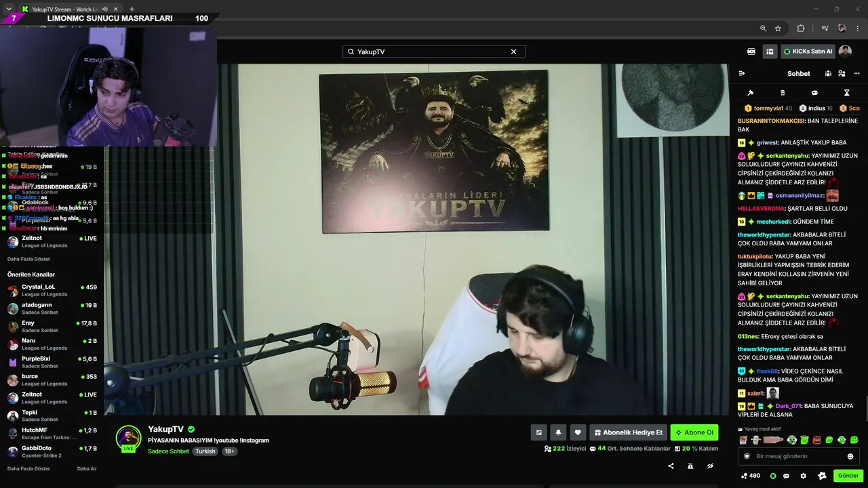Viewport: 868px width, 488px height.
Task: Open Eray channel in recommended list
Action: (x=52, y=327)
